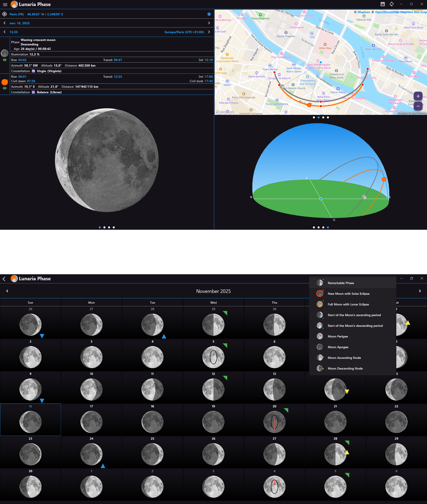The height and width of the screenshot is (504, 427).
Task: Zoom in on the map with plus button
Action: 418,96
